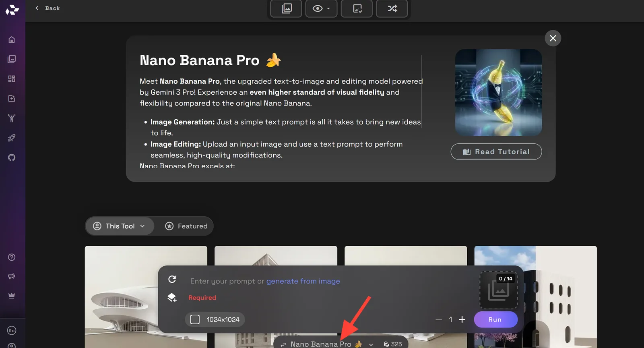
Task: Go Back using the top-left arrow
Action: click(x=47, y=8)
